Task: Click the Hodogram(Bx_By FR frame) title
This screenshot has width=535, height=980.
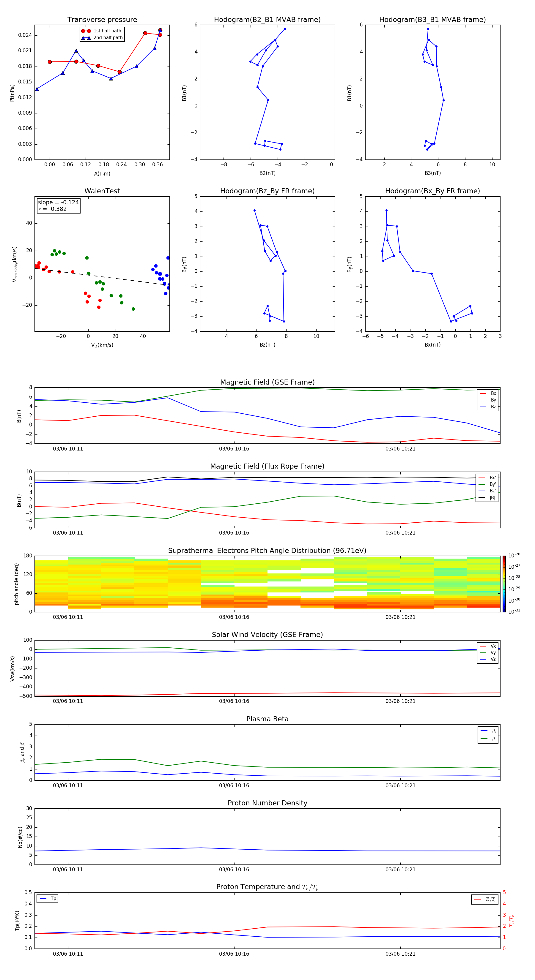Action: (432, 191)
